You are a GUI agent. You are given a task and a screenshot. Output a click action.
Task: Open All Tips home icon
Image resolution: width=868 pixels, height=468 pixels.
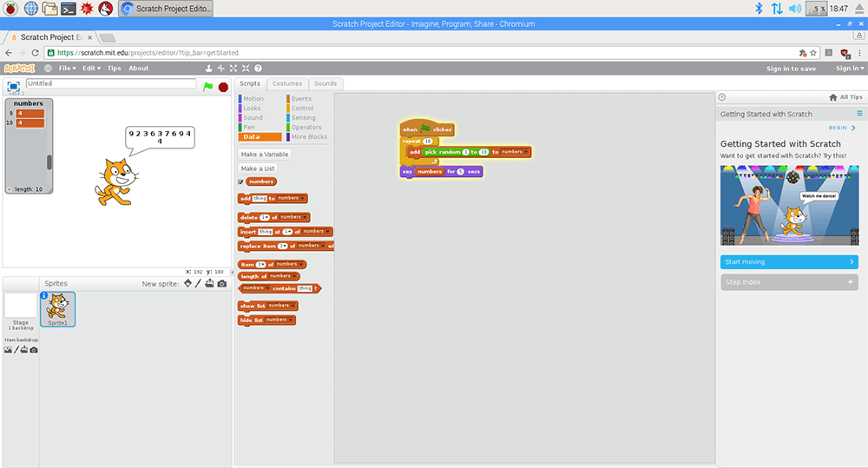click(x=832, y=97)
